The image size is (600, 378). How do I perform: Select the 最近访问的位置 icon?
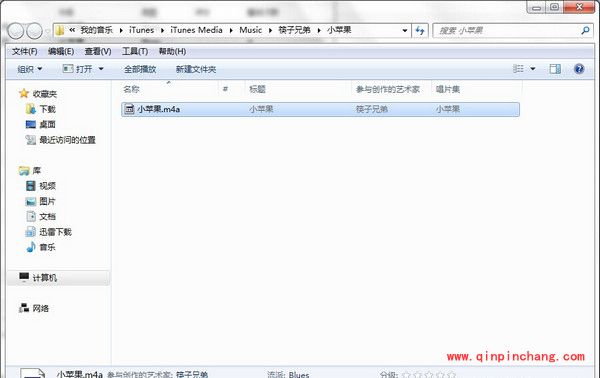click(31, 140)
